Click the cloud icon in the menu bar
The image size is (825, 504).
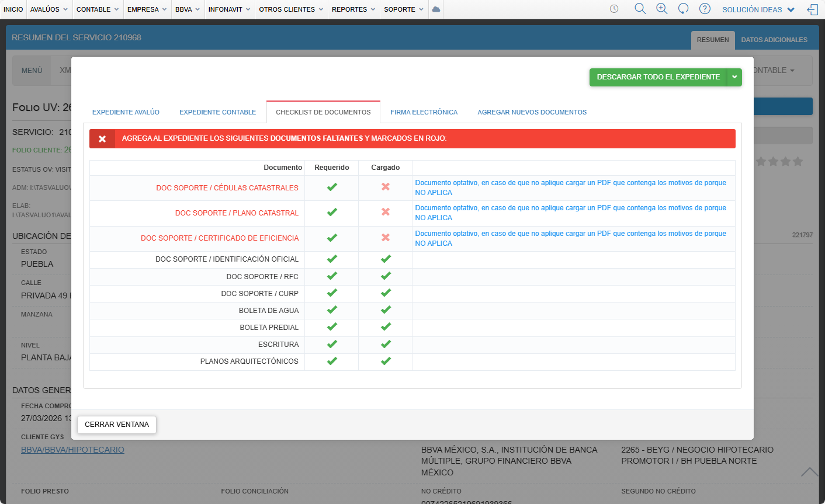tap(436, 9)
